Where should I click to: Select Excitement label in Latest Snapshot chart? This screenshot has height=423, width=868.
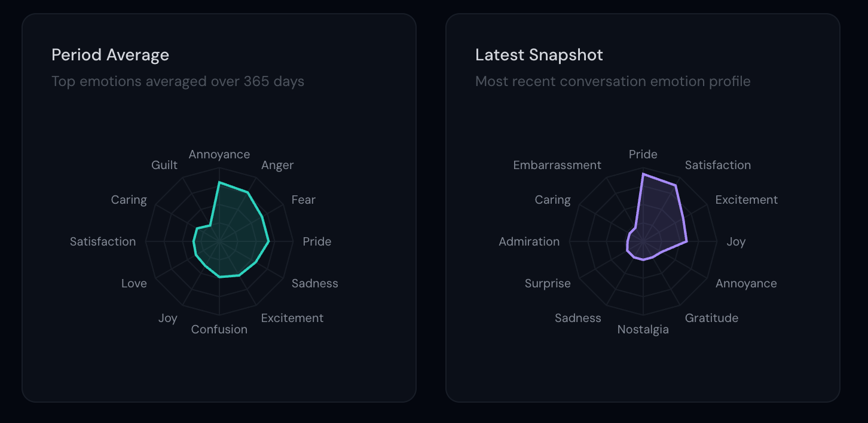(746, 200)
